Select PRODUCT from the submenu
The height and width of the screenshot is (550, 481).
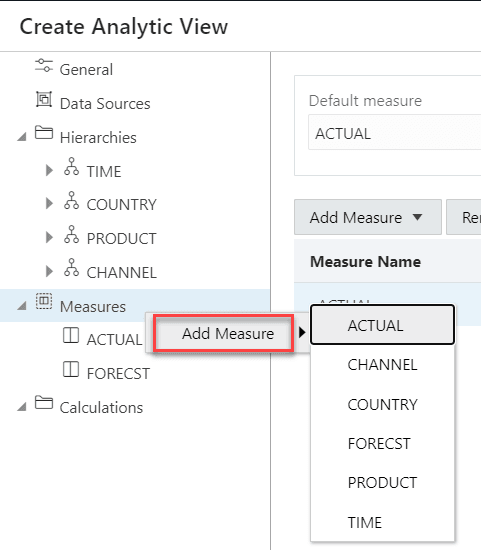[x=382, y=483]
